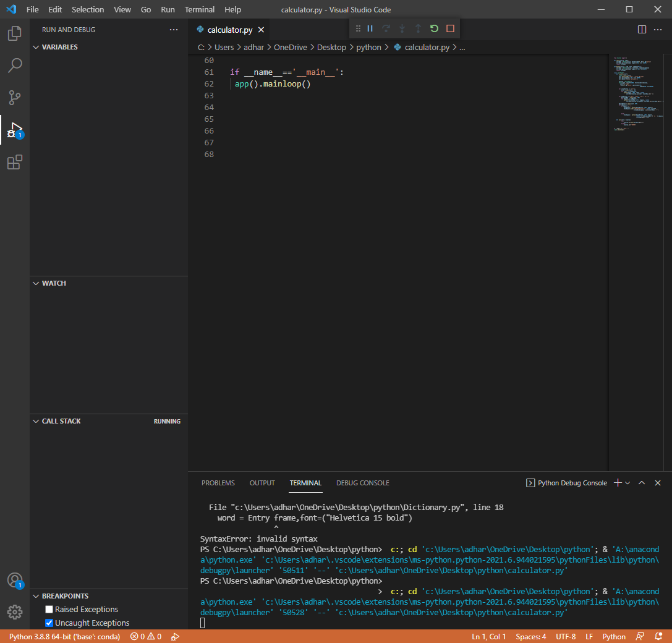The image size is (672, 643).
Task: Open the Accounts menu icon
Action: [x=15, y=581]
